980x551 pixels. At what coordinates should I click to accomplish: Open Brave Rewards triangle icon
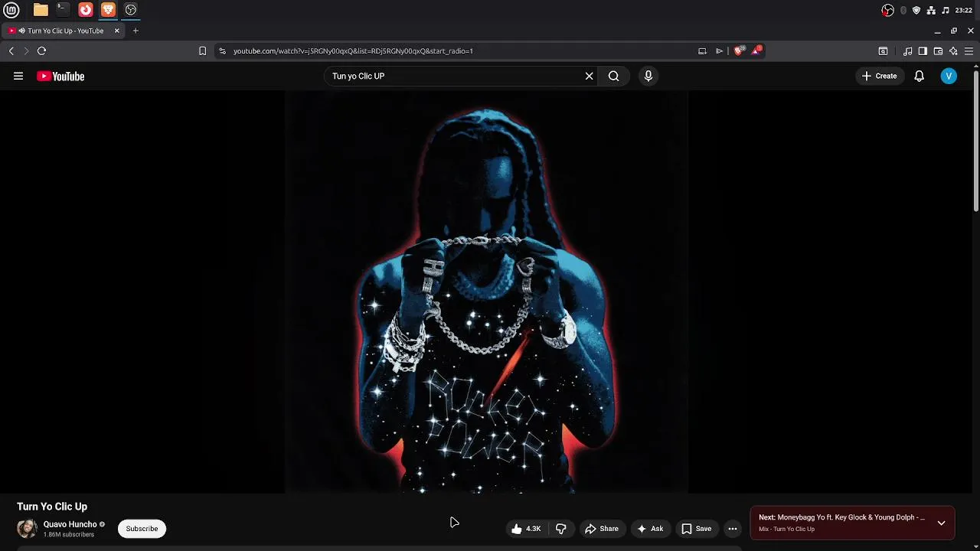[x=756, y=50]
